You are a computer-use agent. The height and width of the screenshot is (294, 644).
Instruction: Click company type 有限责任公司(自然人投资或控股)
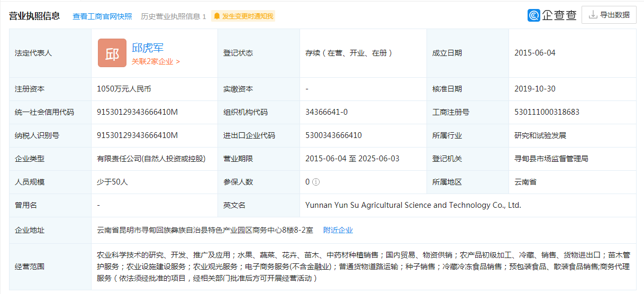click(x=151, y=159)
